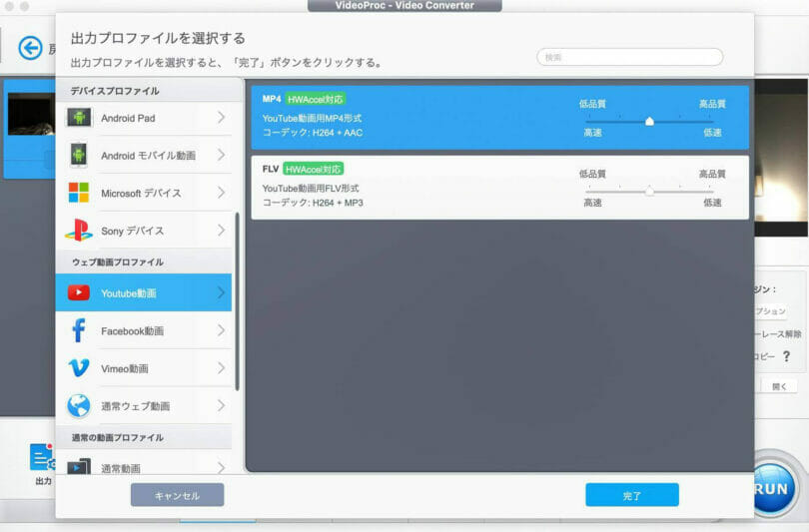This screenshot has width=809, height=532.
Task: Expand the Microsoft デバイス chevron
Action: coord(222,193)
